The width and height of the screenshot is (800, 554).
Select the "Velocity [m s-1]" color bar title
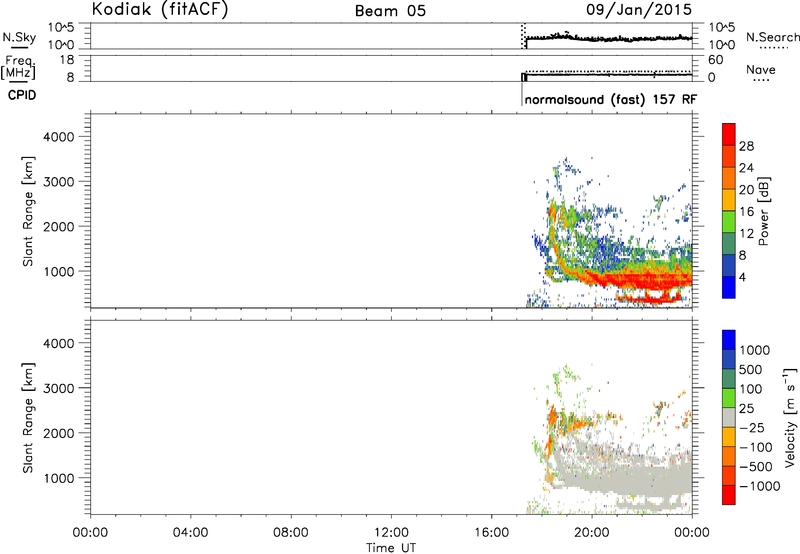tap(790, 417)
